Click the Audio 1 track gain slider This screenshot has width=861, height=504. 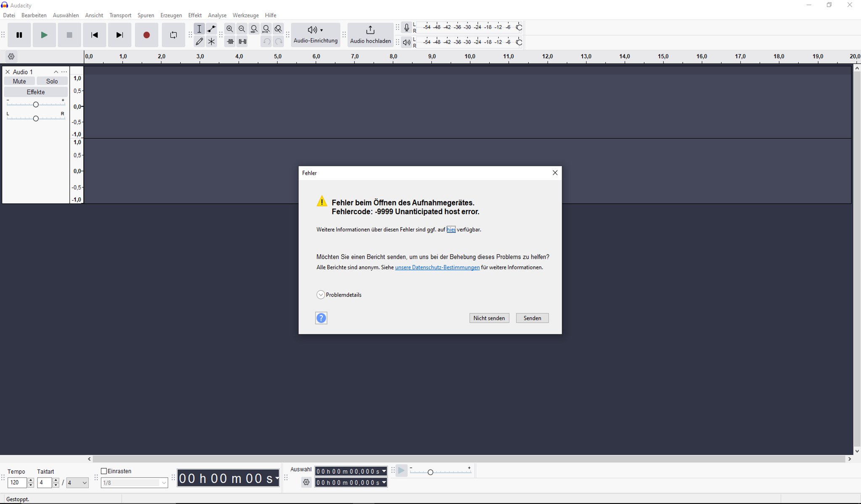(36, 105)
